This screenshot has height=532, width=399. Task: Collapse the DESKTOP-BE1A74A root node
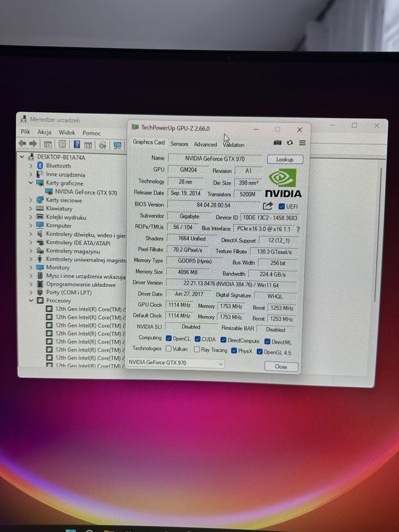pyautogui.click(x=22, y=157)
